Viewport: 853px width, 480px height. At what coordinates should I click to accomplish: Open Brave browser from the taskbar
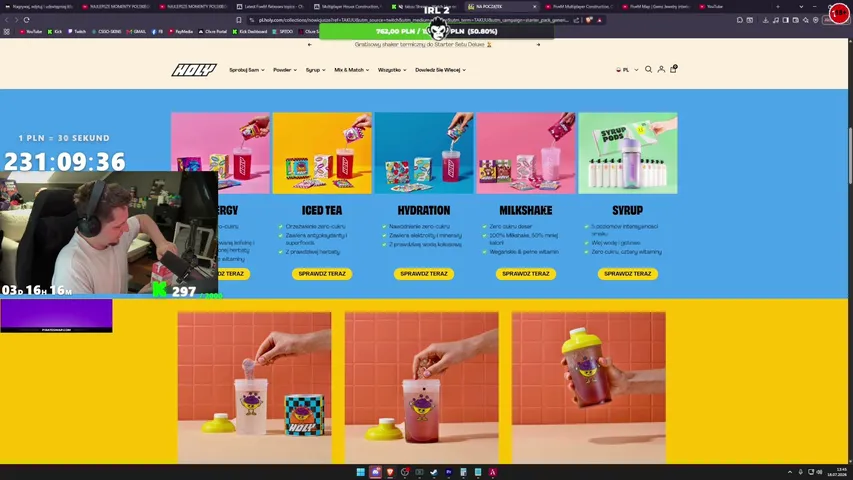pos(390,472)
